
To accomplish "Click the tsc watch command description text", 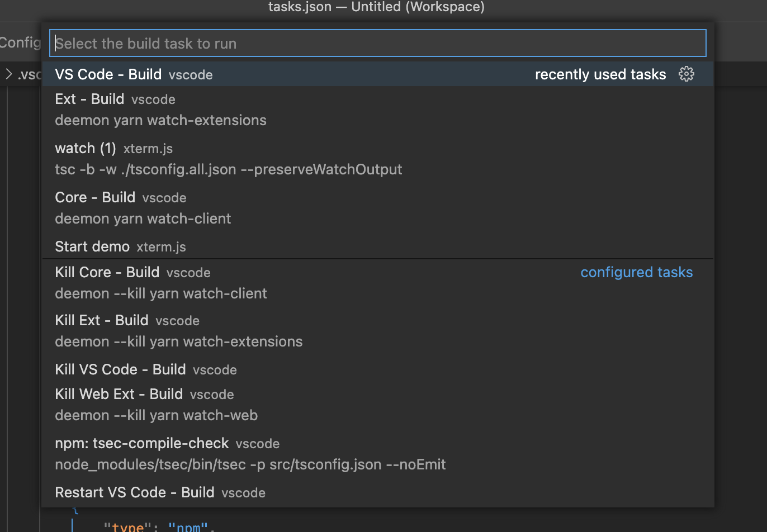I will (x=228, y=169).
